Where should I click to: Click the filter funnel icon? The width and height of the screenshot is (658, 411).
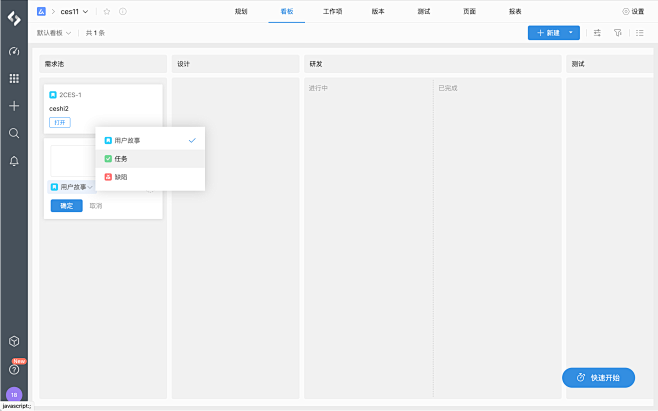pyautogui.click(x=617, y=33)
